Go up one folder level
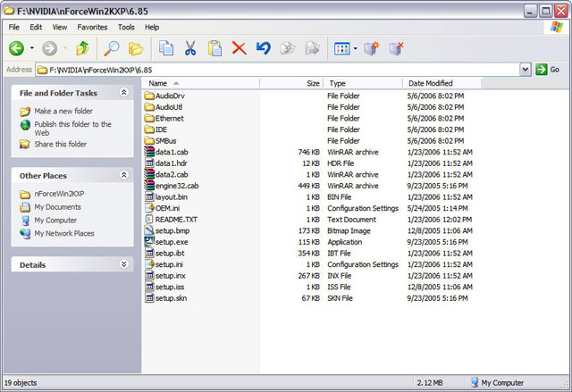Image resolution: width=572 pixels, height=392 pixels. click(x=83, y=48)
